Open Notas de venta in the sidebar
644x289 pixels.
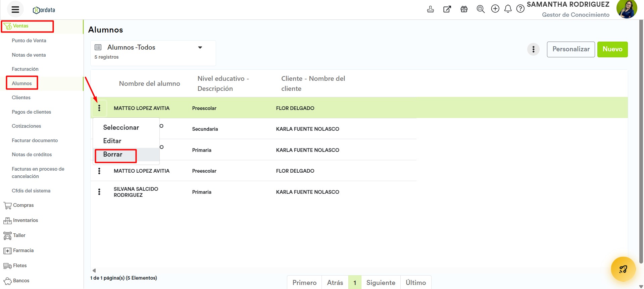click(x=29, y=55)
